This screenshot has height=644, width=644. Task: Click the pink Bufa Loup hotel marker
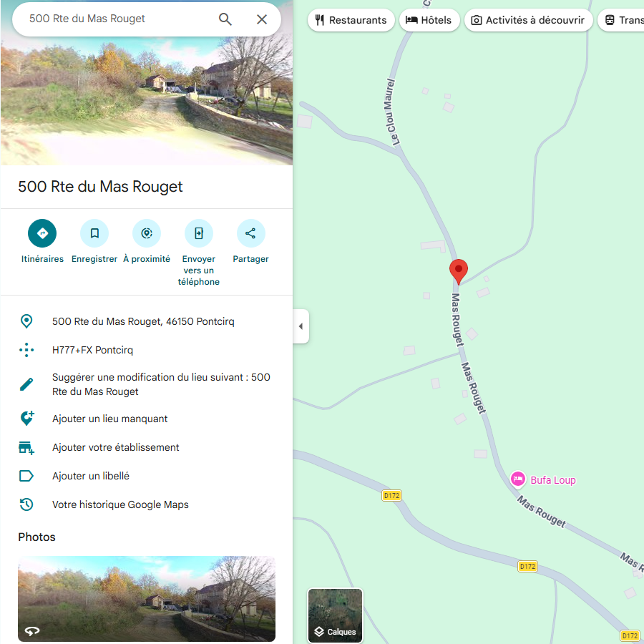pyautogui.click(x=517, y=479)
